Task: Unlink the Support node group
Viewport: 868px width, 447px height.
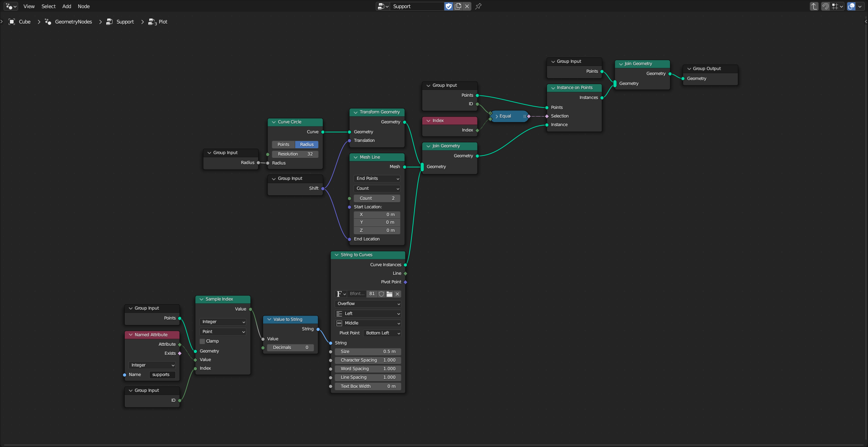Action: 467,6
